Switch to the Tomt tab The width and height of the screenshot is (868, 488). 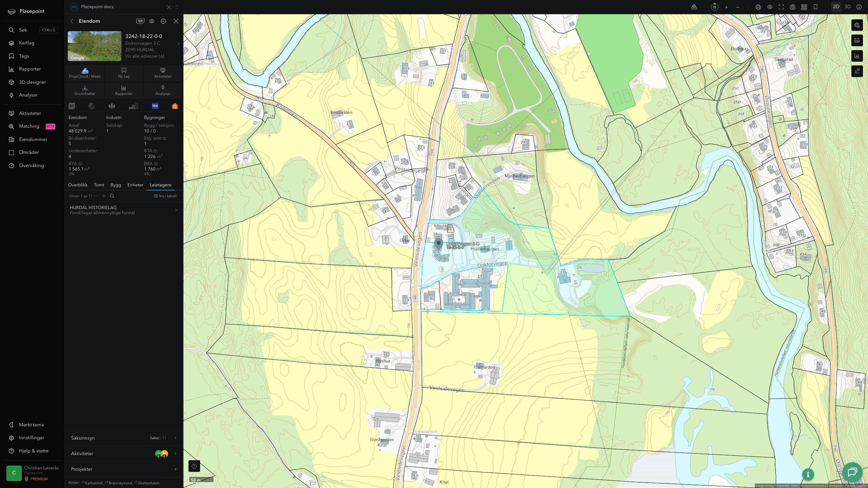pos(99,185)
